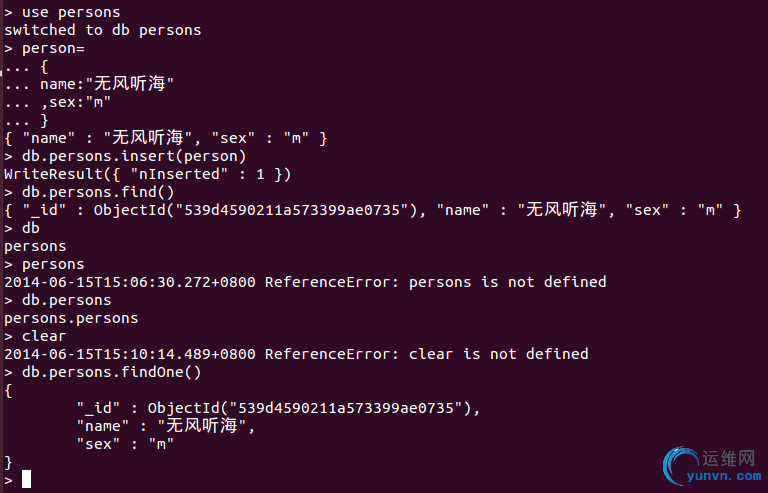Click the 运维网 Chinese watermark text

[729, 459]
